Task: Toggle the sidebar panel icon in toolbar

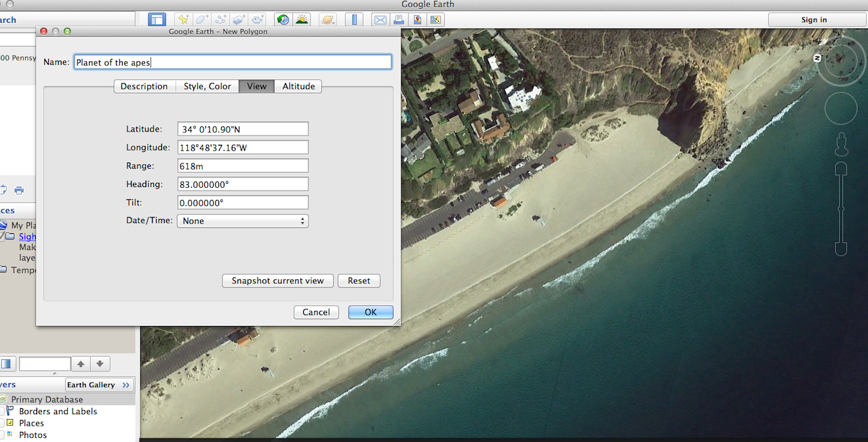Action: pos(157,20)
